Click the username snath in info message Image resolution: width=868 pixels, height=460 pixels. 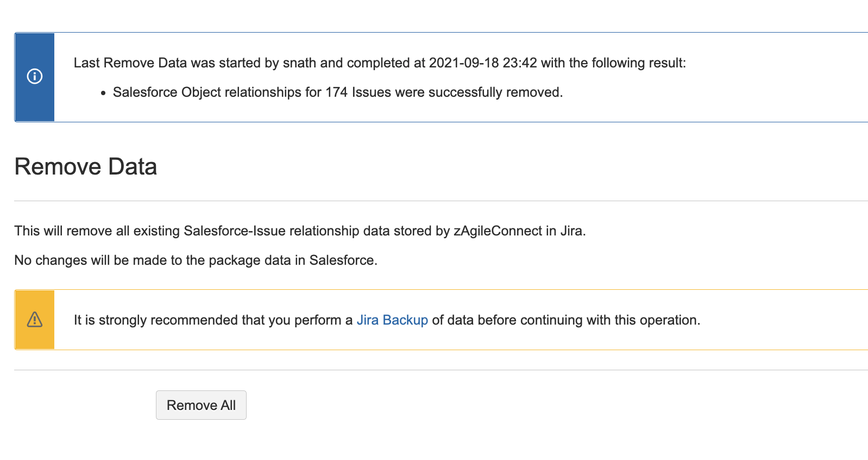tap(299, 63)
